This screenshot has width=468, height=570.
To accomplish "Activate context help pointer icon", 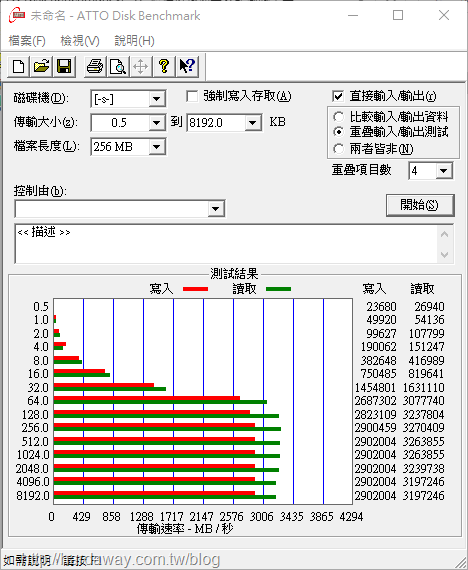I will coord(187,67).
